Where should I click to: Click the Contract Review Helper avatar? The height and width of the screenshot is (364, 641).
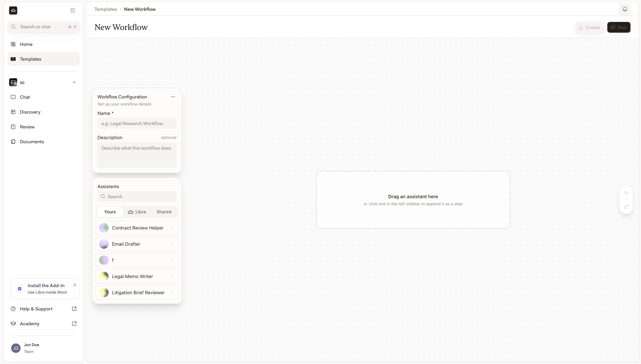pyautogui.click(x=104, y=228)
